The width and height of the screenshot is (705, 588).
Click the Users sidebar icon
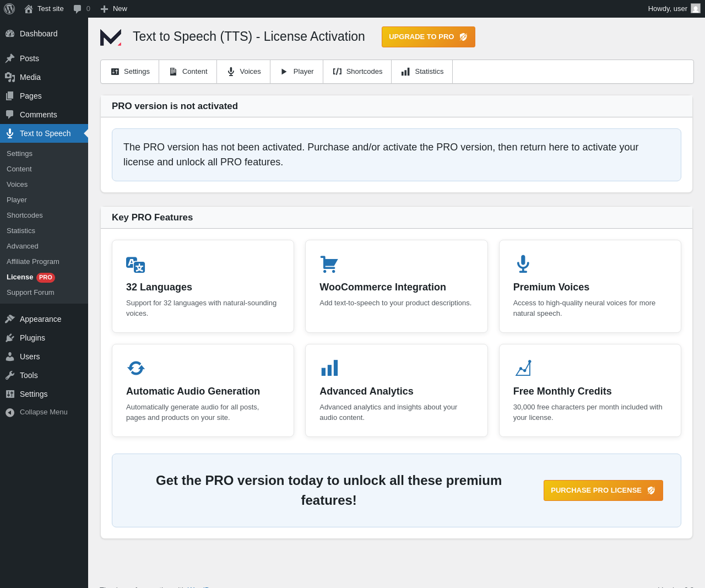(x=10, y=357)
